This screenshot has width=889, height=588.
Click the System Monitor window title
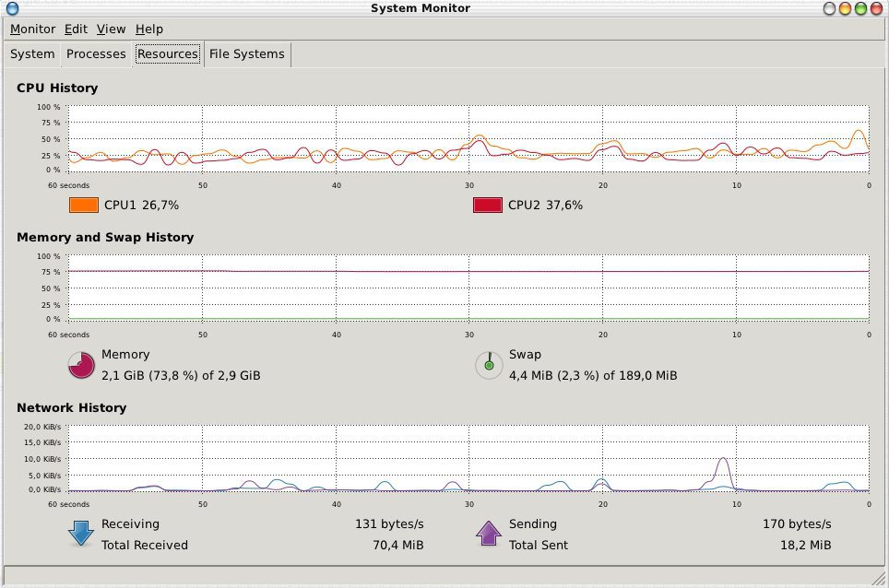tap(421, 8)
